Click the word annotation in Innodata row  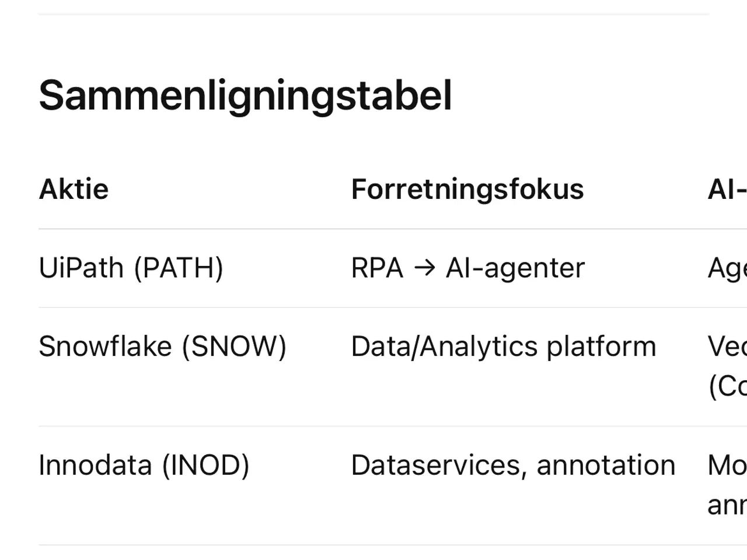[605, 466]
